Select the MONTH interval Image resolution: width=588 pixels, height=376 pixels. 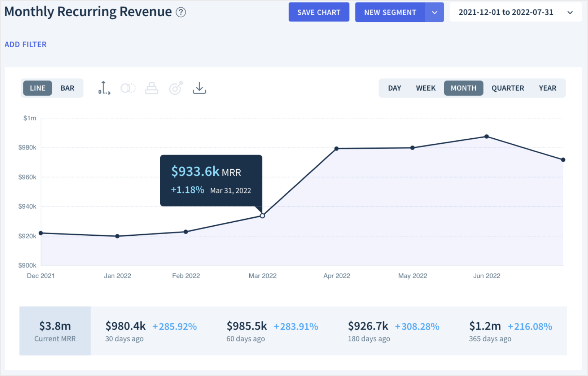coord(463,88)
